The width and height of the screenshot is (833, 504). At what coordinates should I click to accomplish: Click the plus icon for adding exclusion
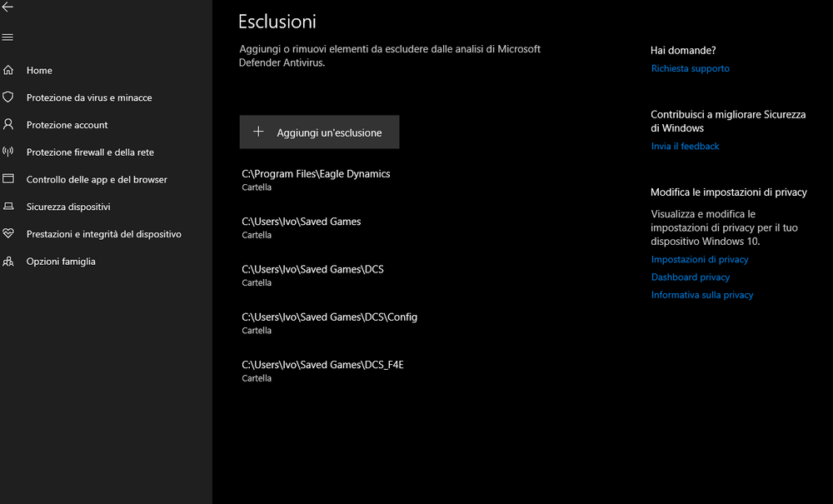tap(258, 132)
